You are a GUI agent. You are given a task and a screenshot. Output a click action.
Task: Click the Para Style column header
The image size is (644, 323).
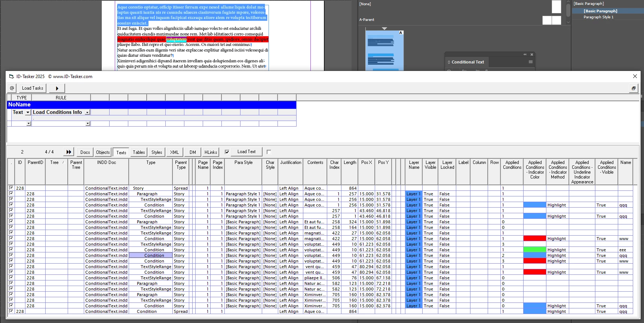243,172
